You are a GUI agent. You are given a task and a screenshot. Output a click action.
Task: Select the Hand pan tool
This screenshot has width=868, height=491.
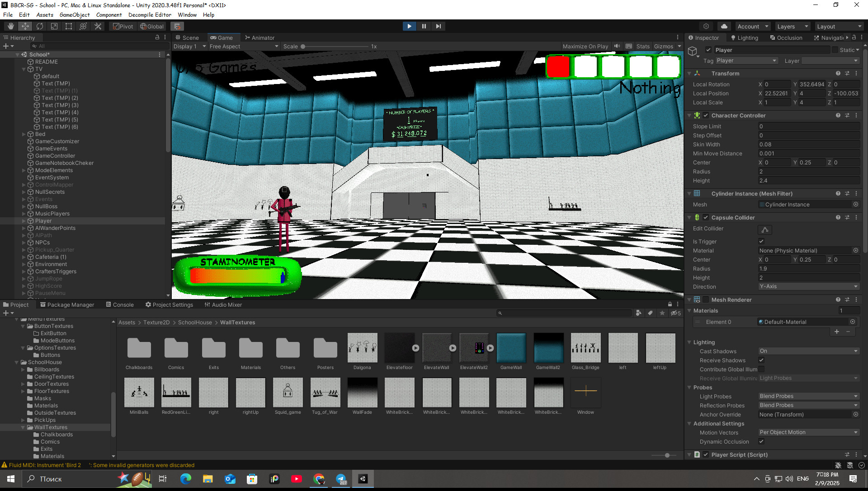10,26
